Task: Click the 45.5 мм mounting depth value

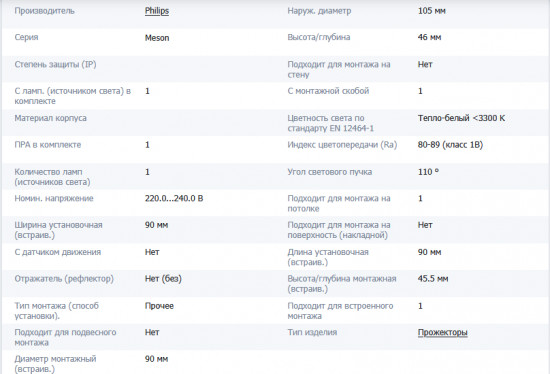Action: (x=433, y=279)
